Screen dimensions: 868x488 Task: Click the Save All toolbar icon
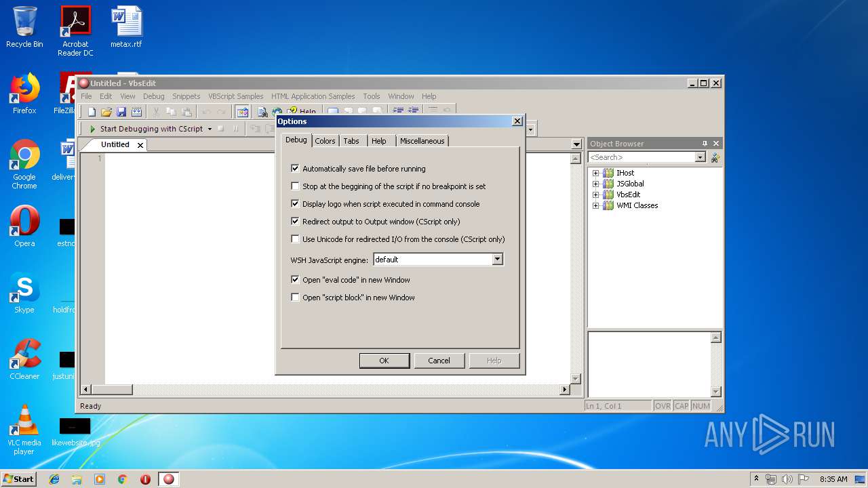pos(136,112)
